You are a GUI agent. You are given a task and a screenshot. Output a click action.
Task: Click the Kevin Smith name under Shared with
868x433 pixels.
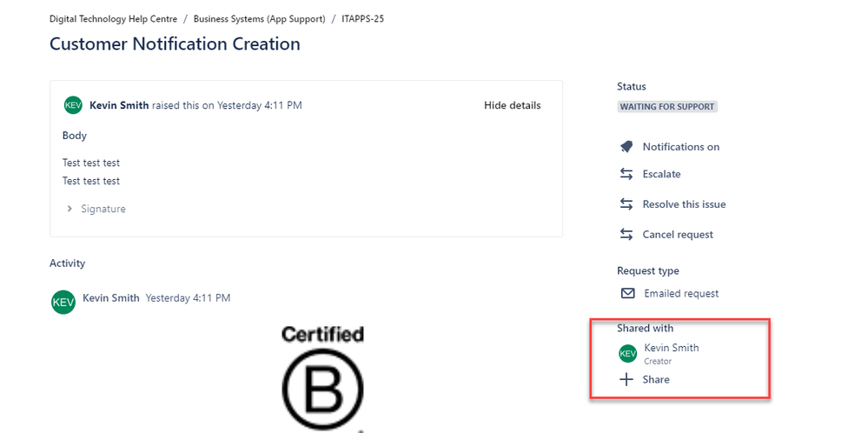(672, 348)
